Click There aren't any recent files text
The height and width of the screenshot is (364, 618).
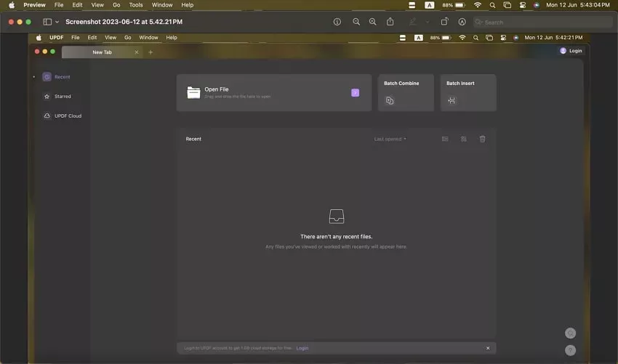pos(336,237)
